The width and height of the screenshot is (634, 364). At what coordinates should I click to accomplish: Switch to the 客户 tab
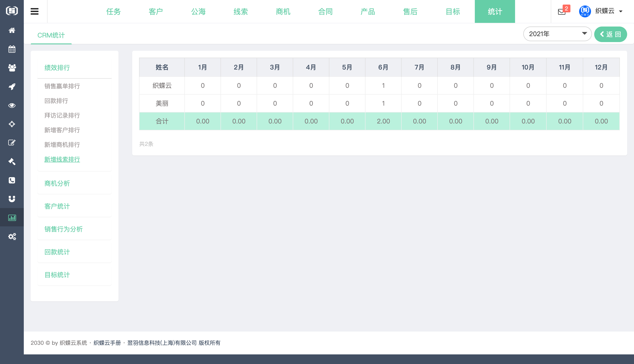click(x=156, y=11)
